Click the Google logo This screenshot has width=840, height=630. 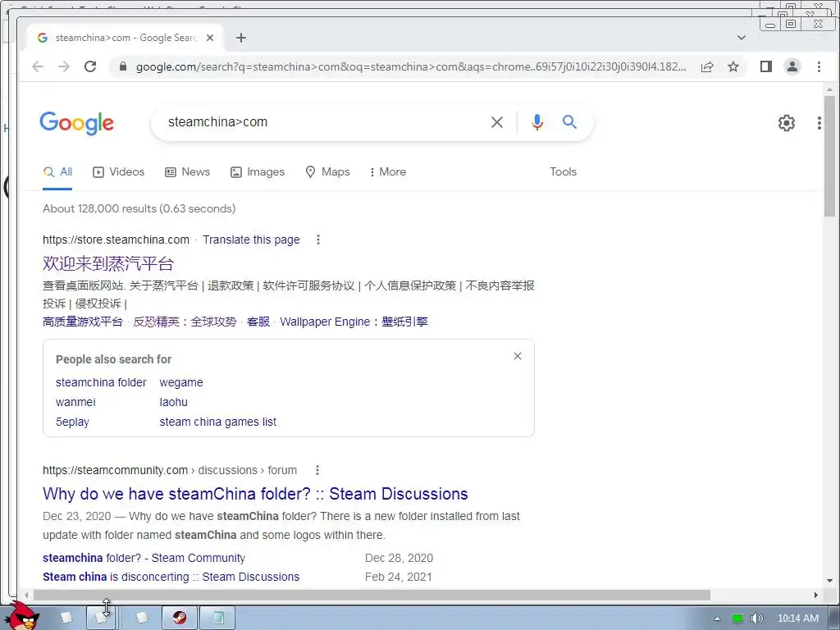point(76,123)
